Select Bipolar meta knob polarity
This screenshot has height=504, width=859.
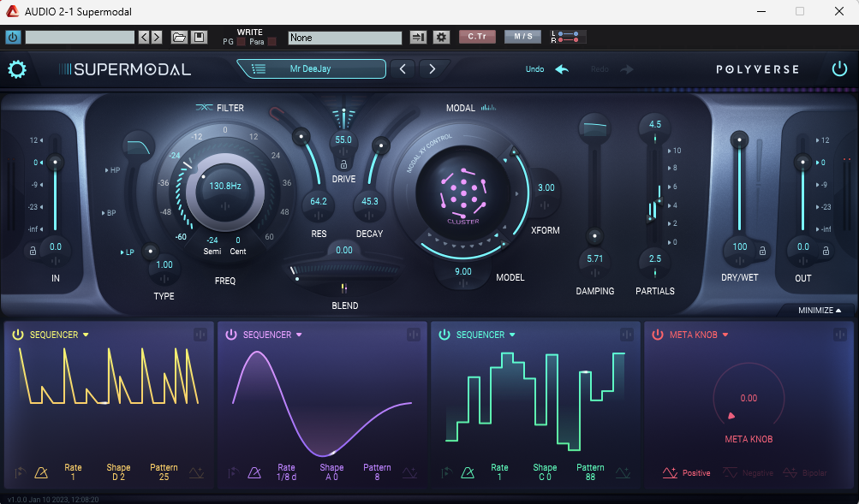click(x=805, y=473)
